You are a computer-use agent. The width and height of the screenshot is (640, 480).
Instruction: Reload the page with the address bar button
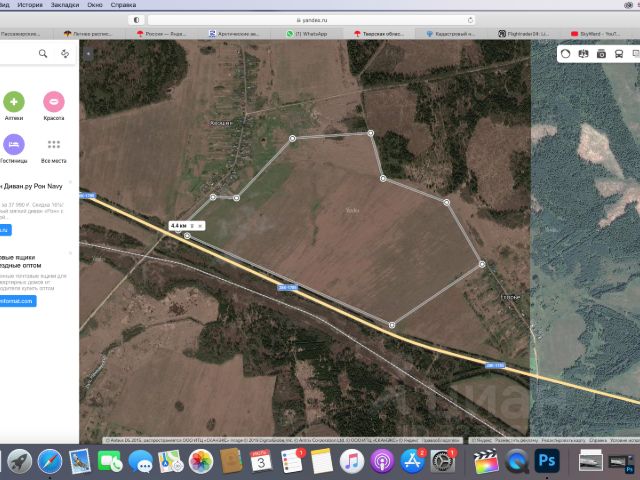click(470, 20)
